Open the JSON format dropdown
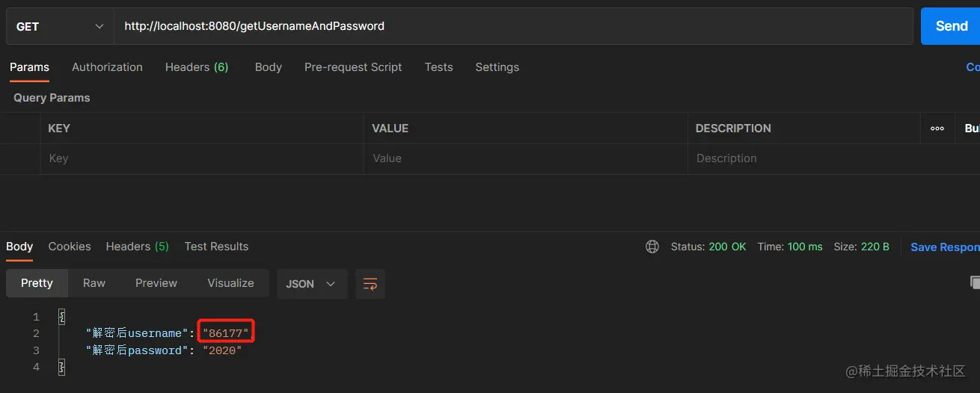 pyautogui.click(x=312, y=284)
